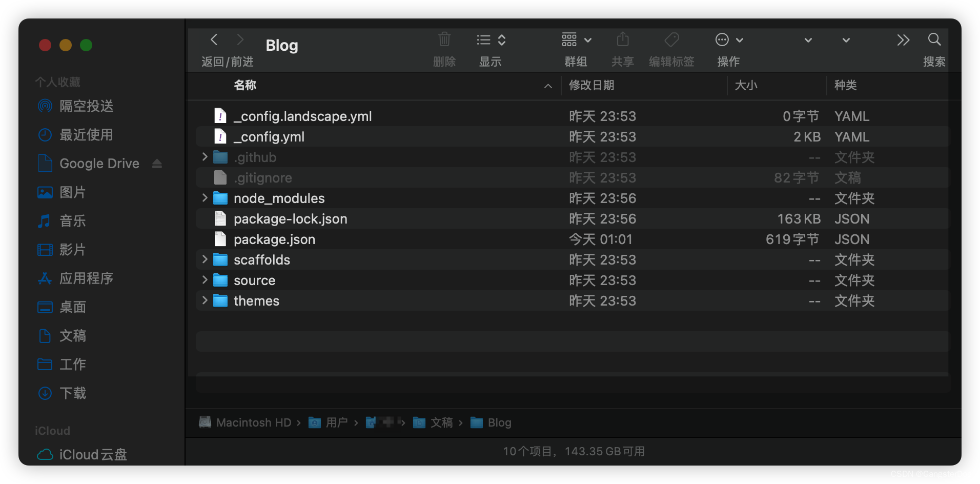This screenshot has height=484, width=980.
Task: Select file _config.yml
Action: tap(269, 137)
